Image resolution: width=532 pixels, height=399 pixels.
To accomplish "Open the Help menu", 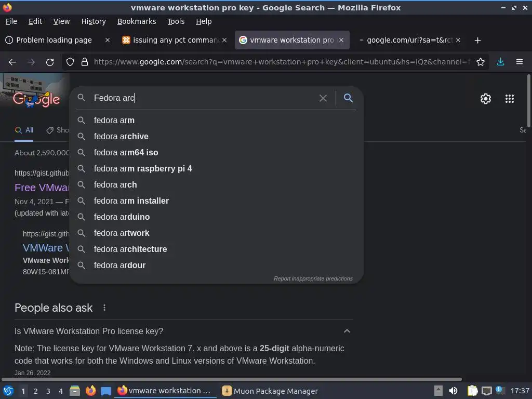I will coord(204,21).
